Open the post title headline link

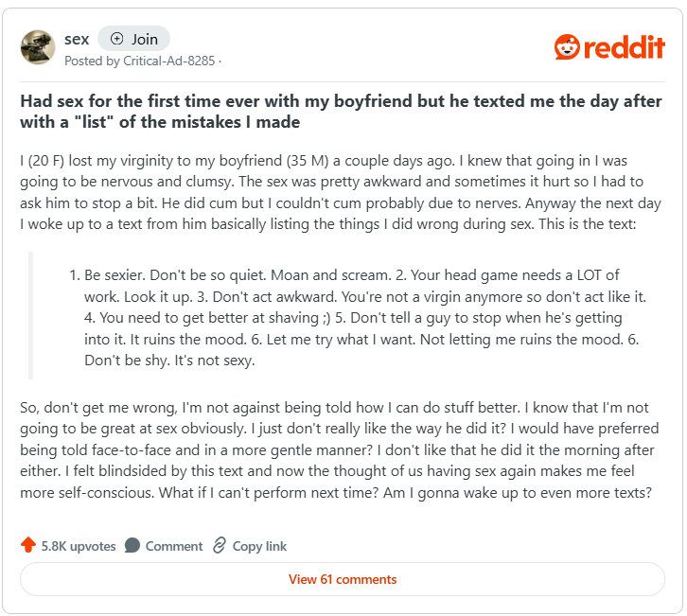[x=341, y=112]
